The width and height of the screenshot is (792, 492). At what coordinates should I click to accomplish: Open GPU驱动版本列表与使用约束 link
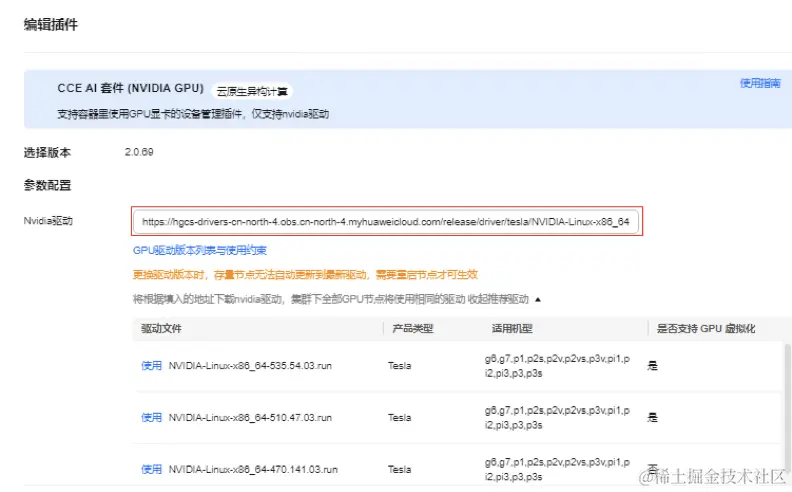pyautogui.click(x=200, y=250)
